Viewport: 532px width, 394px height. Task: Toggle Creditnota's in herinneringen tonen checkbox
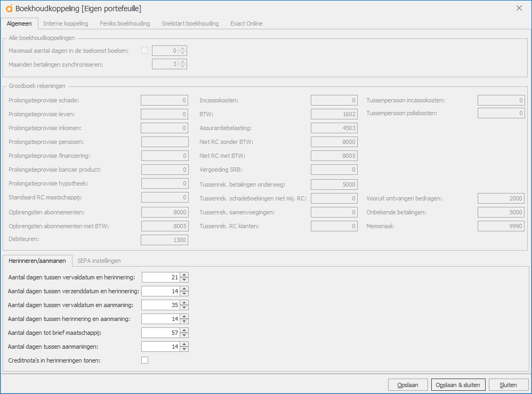point(145,360)
